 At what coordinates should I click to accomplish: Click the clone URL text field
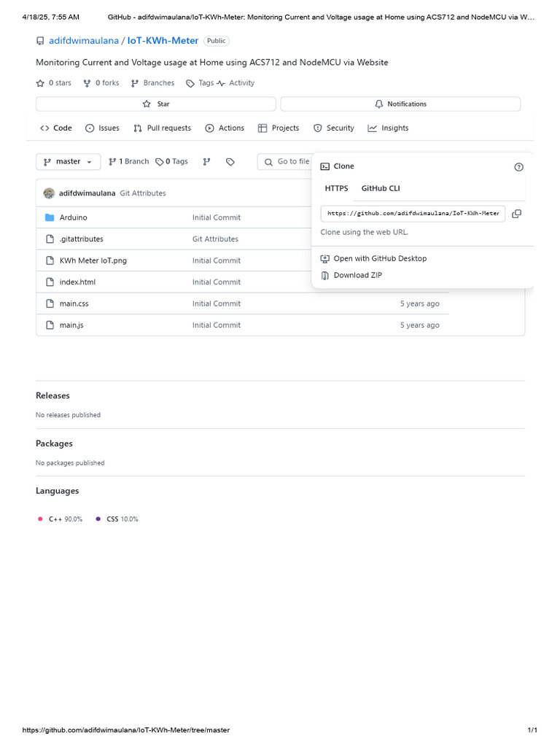[413, 214]
